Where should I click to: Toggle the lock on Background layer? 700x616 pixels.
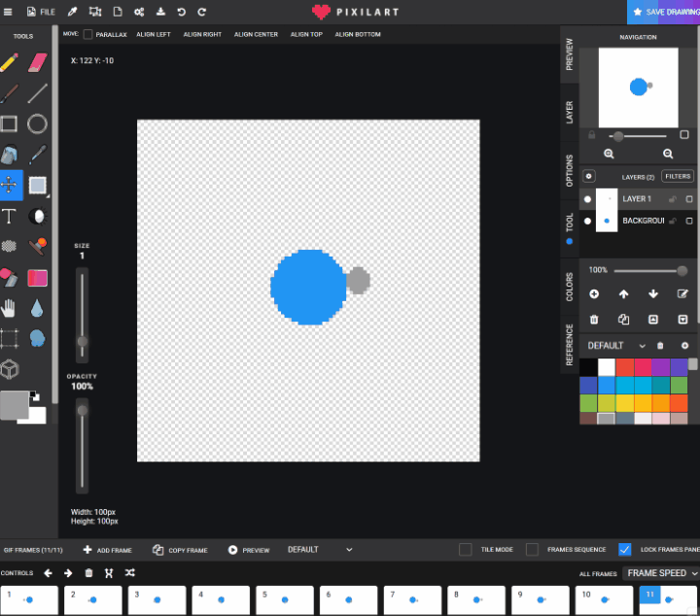tap(673, 221)
